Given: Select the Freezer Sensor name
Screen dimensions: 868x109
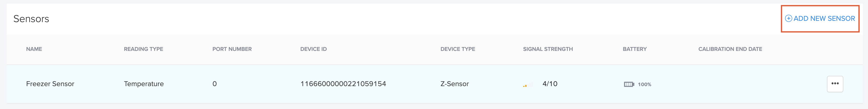Looking at the screenshot, I should tap(50, 84).
